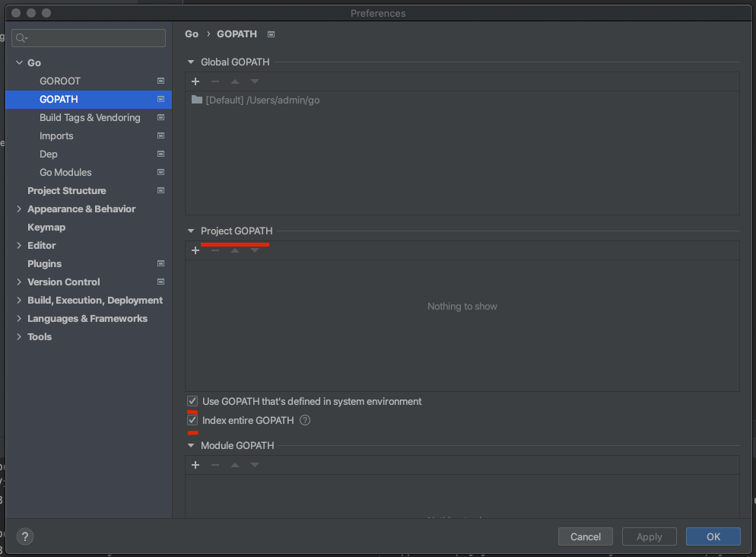
Task: Open the Keymap settings
Action: point(46,227)
